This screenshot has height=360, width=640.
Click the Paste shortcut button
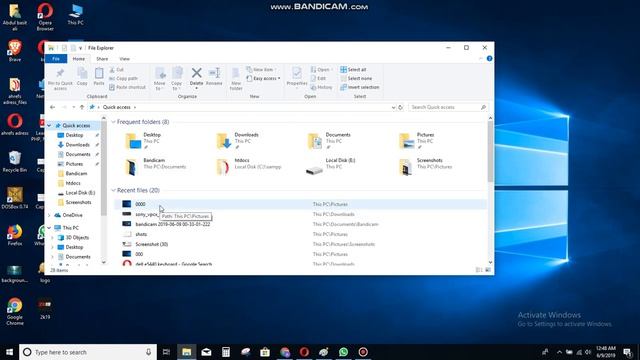[127, 87]
